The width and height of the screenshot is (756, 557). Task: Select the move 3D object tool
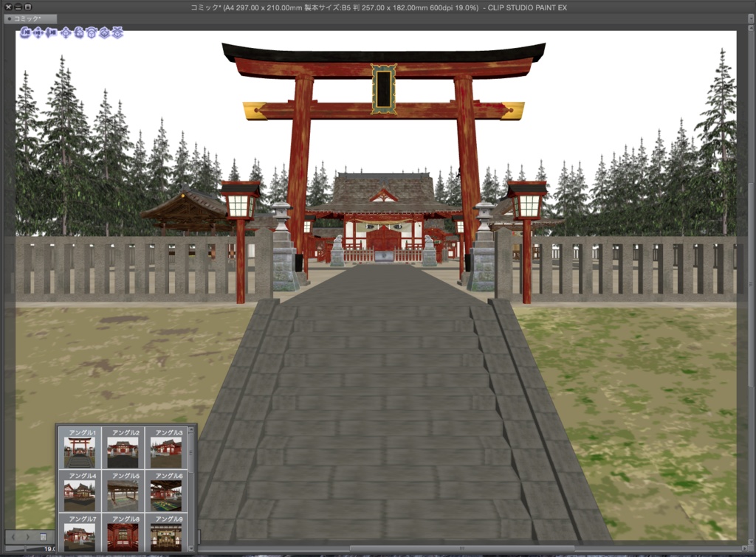66,32
